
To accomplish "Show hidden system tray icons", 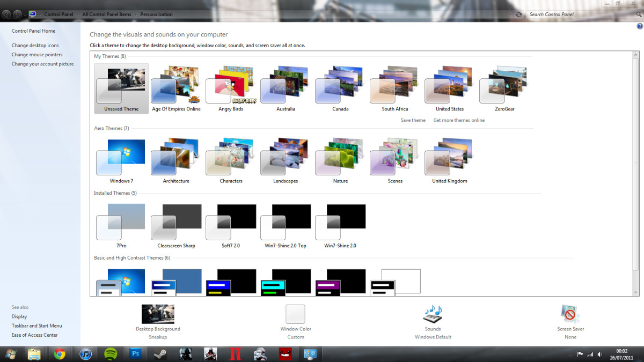I will pyautogui.click(x=570, y=354).
